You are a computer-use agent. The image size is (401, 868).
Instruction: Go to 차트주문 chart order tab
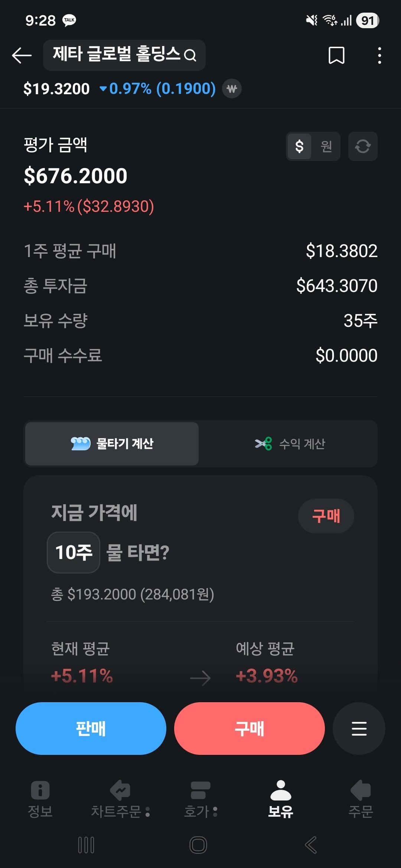tap(120, 799)
